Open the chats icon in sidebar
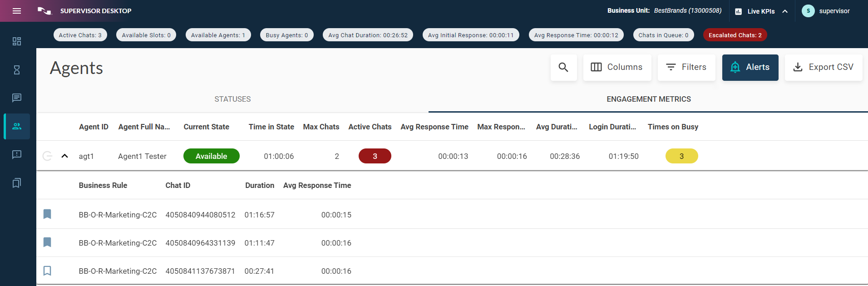 point(17,98)
